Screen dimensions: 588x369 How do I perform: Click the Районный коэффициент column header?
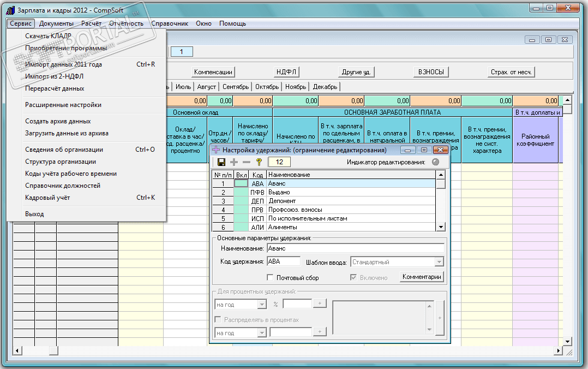(x=536, y=140)
